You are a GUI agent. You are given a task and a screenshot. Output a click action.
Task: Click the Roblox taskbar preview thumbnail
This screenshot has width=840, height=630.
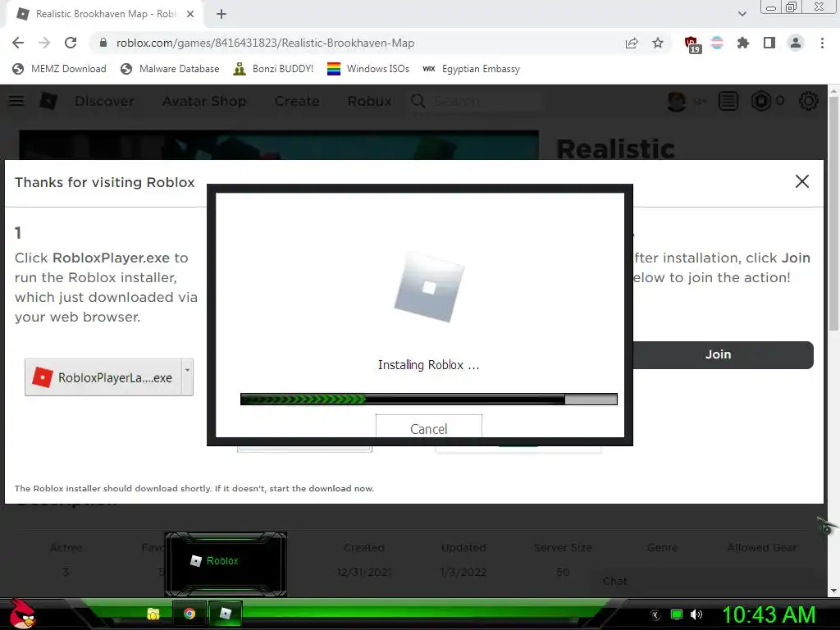[x=226, y=564]
